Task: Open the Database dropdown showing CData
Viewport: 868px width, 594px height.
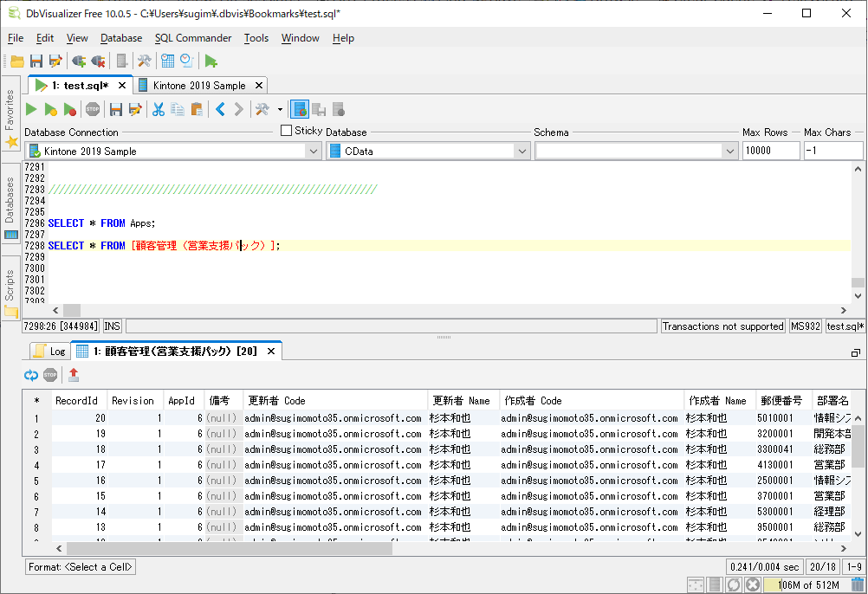Action: coord(429,151)
